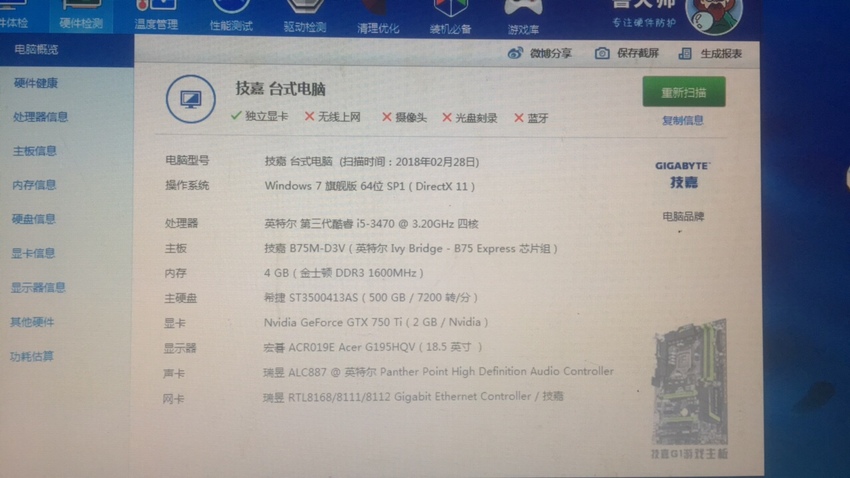
Task: Click the 处理器 row label
Action: 182,223
